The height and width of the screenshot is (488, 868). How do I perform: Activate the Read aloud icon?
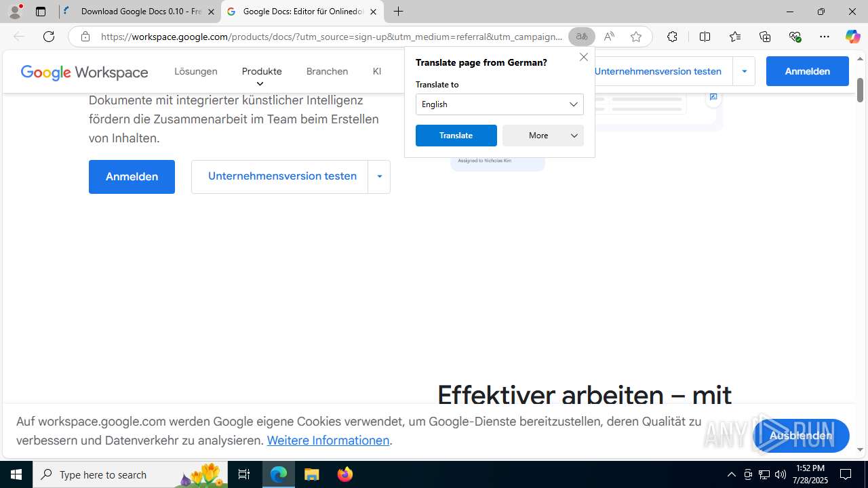pos(609,37)
